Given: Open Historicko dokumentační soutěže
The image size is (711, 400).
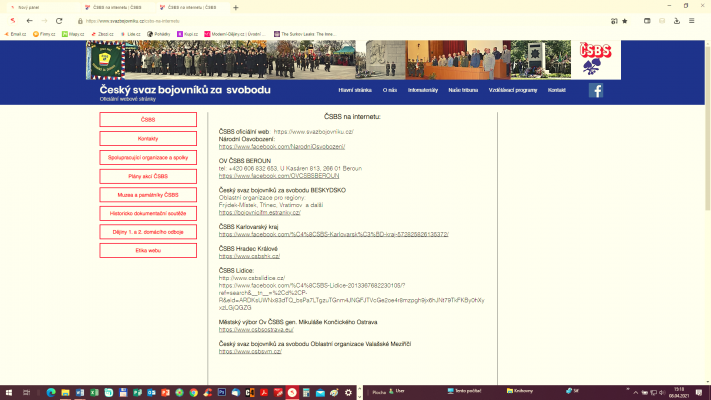Looking at the screenshot, I should (x=148, y=214).
